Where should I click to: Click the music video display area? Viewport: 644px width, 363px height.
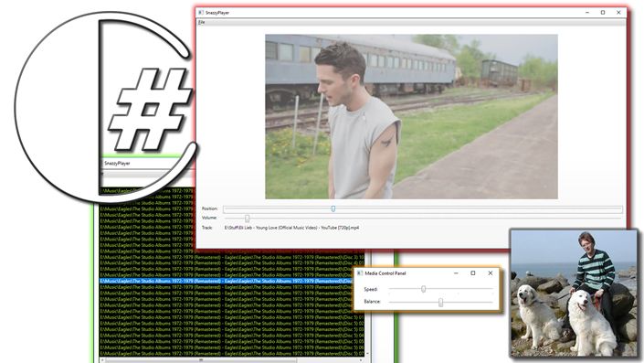point(411,117)
